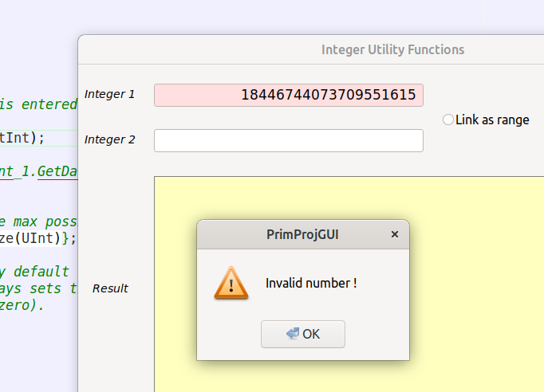Click the Result label
Viewport: 544px width, 392px height.
click(110, 288)
